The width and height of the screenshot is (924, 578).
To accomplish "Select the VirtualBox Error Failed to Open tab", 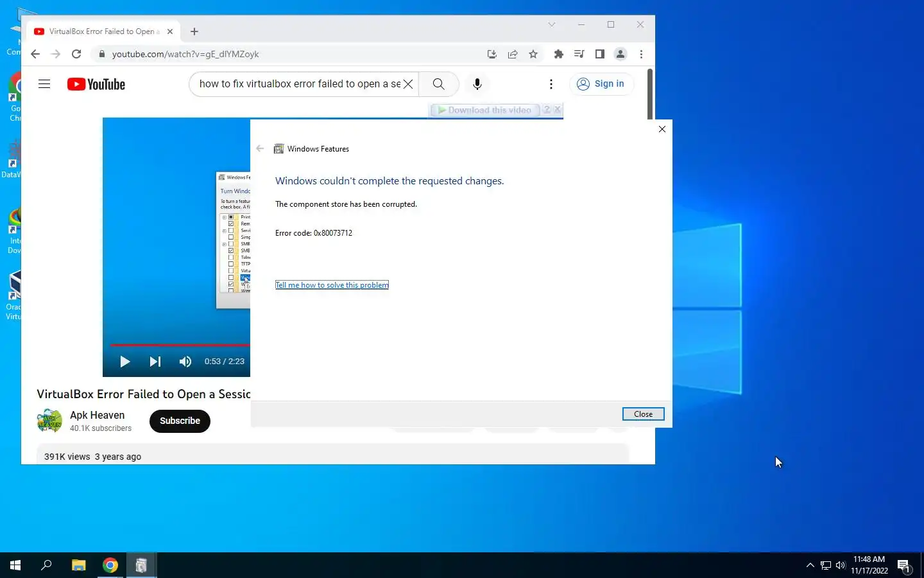I will tap(104, 31).
